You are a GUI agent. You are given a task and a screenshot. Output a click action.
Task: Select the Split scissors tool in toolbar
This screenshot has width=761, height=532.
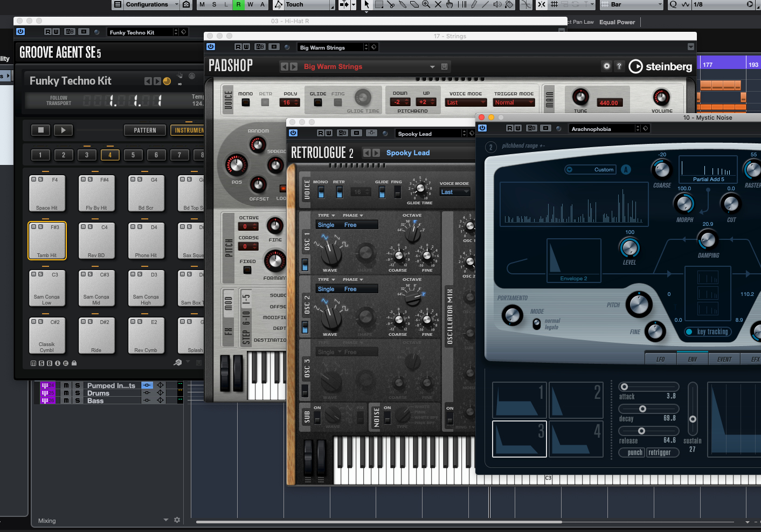click(x=391, y=4)
